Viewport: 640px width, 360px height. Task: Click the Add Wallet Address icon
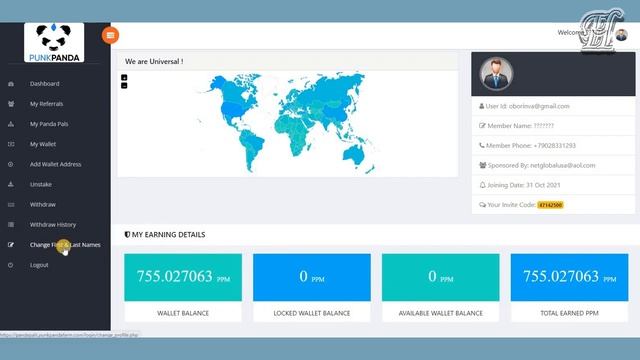[11, 164]
